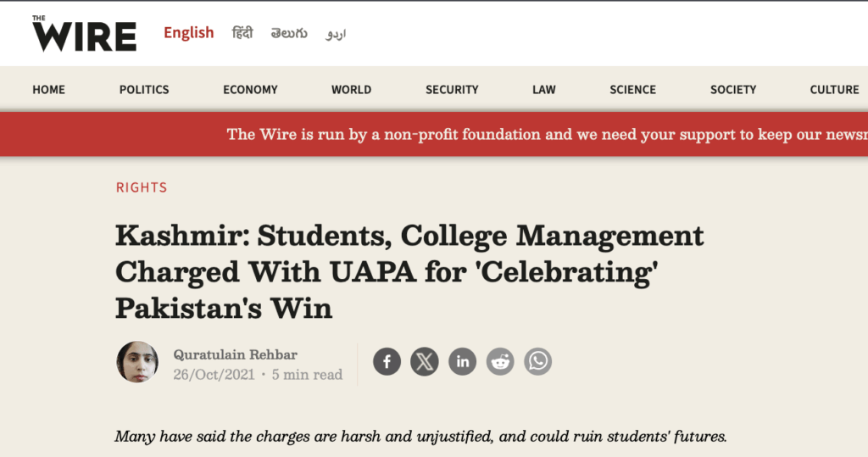Screen dimensions: 868x457
Task: Share article on Reddit
Action: tap(500, 362)
